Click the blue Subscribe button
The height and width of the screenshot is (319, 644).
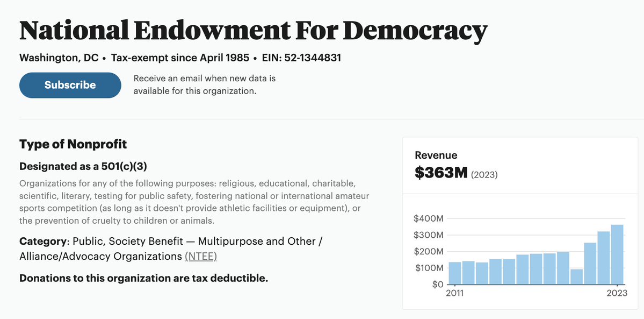tap(70, 85)
